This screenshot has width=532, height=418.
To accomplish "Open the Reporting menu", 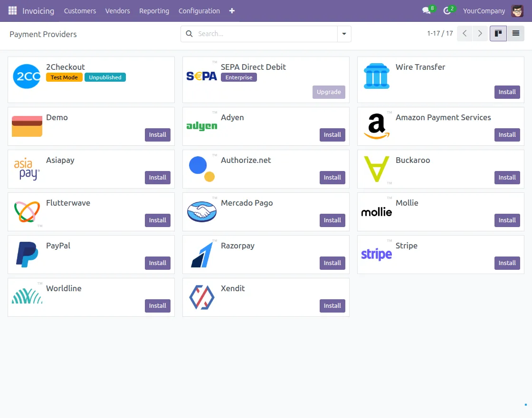I will pyautogui.click(x=154, y=10).
